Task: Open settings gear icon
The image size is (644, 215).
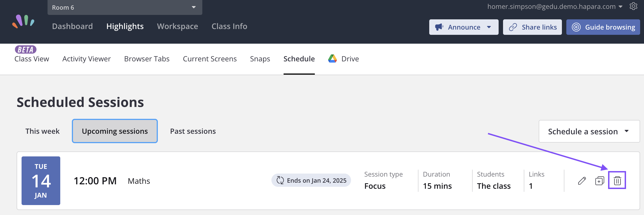Action: pos(633,6)
